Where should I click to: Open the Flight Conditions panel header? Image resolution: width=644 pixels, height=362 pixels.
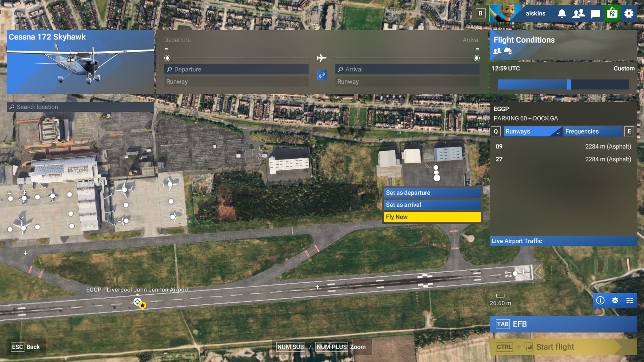tap(563, 45)
